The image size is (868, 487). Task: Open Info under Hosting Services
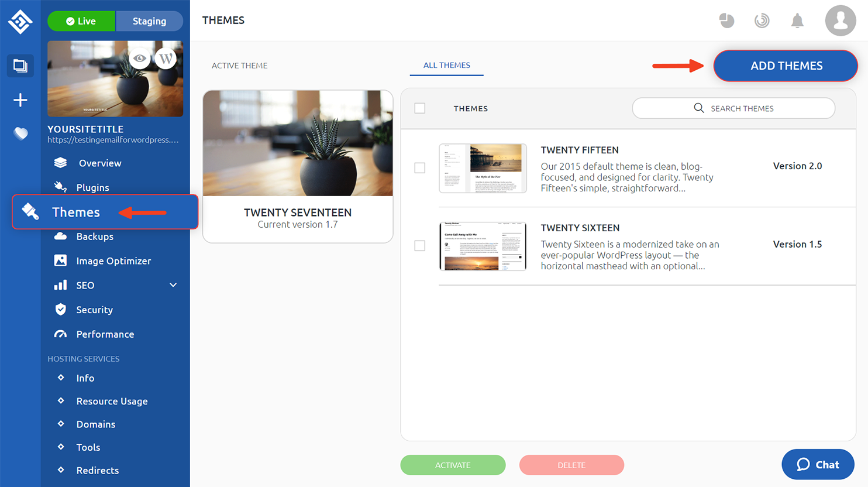tap(85, 378)
